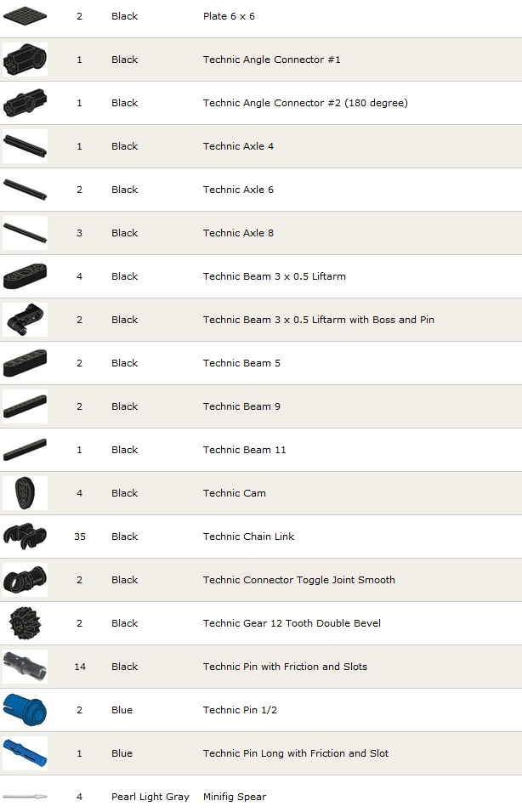
Task: Click the Blue color label for Technic Pin 1/2
Action: (122, 710)
